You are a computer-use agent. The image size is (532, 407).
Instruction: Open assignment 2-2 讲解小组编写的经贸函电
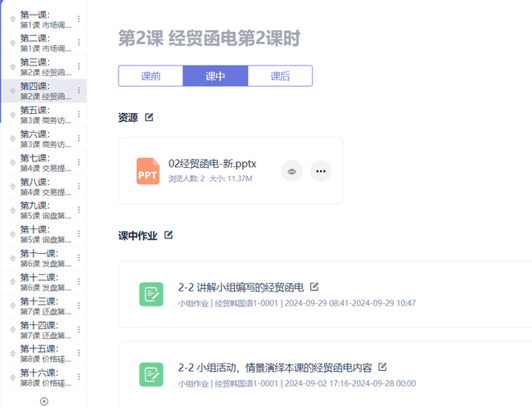pos(241,287)
